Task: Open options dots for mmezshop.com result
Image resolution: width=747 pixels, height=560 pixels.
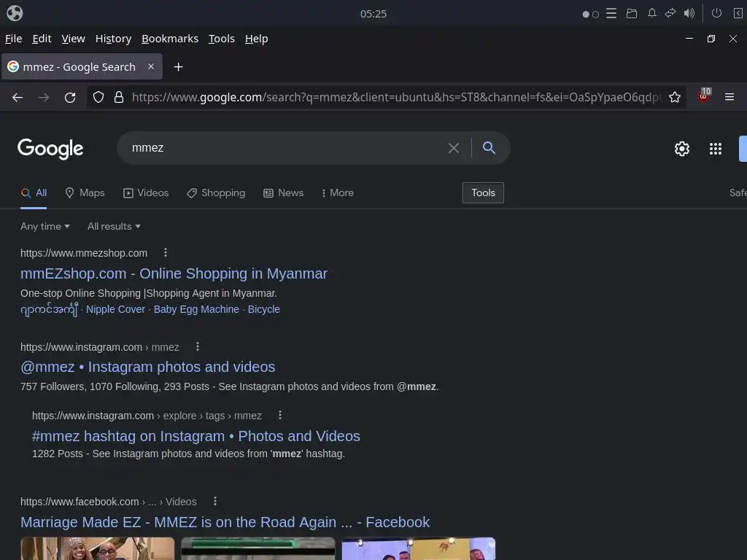Action: (x=166, y=252)
